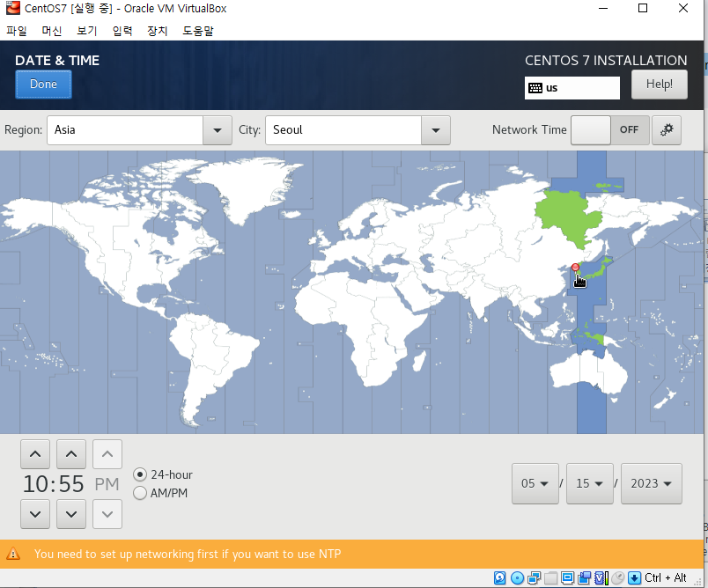Click the VirtualBox window title icon
This screenshot has height=588, width=708.
tap(13, 8)
